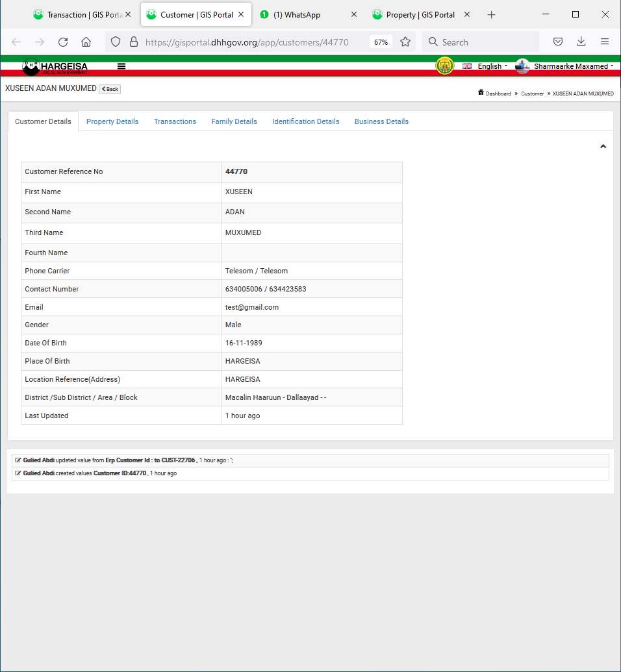Click the Erp Customer Id update log entry
Image resolution: width=621 pixels, height=672 pixels.
310,460
